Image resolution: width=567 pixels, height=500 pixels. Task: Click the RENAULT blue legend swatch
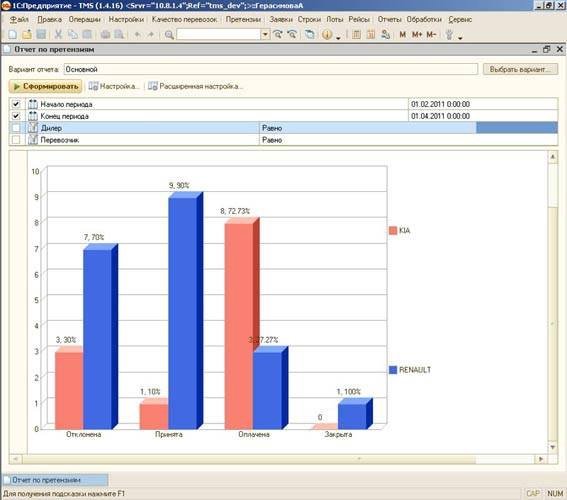pyautogui.click(x=393, y=370)
